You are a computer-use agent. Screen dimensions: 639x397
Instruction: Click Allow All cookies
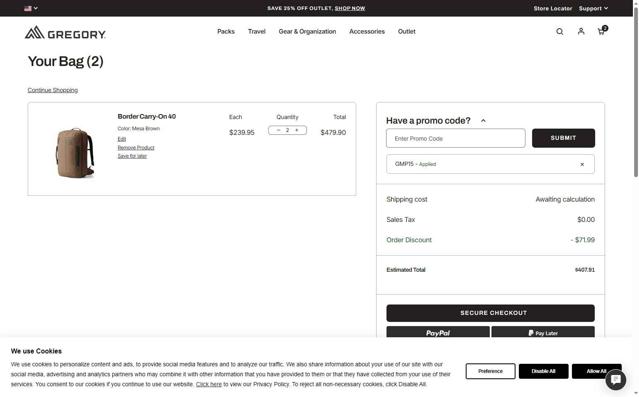pos(596,371)
